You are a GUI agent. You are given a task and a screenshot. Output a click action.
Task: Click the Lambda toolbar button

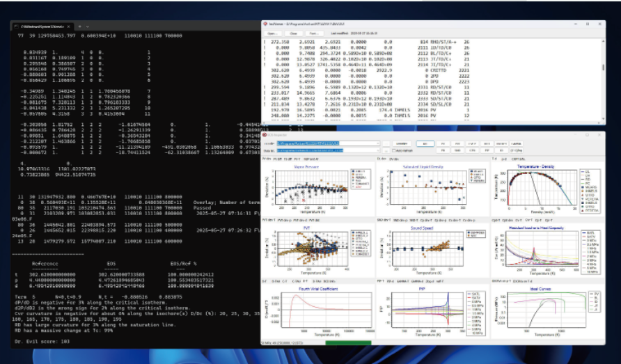[516, 144]
